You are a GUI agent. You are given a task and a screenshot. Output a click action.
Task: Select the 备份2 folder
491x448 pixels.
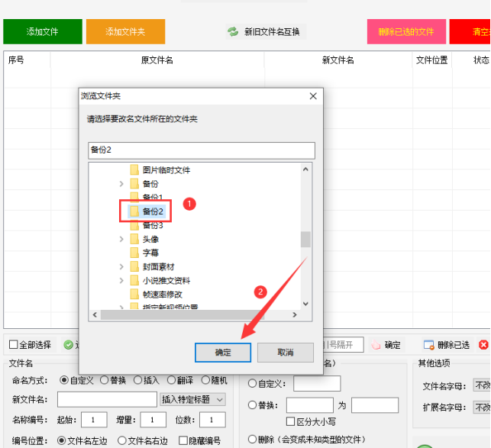(x=153, y=211)
